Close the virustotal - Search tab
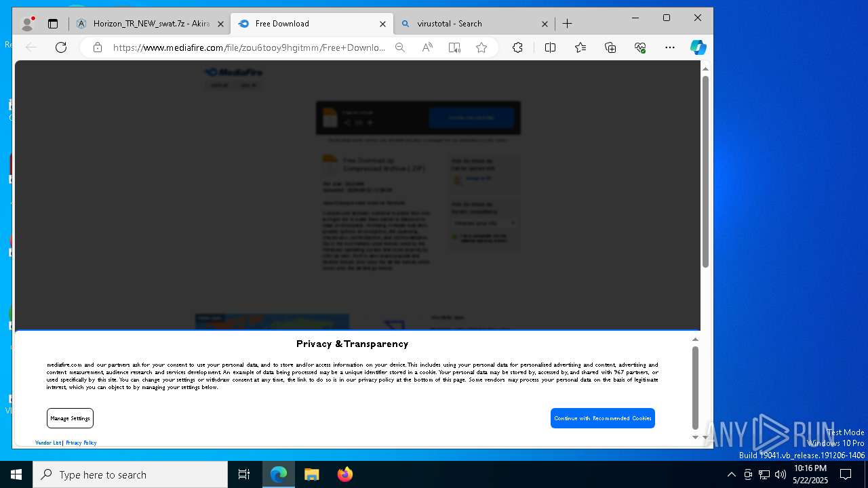Screen dimensions: 868x488 [x=545, y=24]
